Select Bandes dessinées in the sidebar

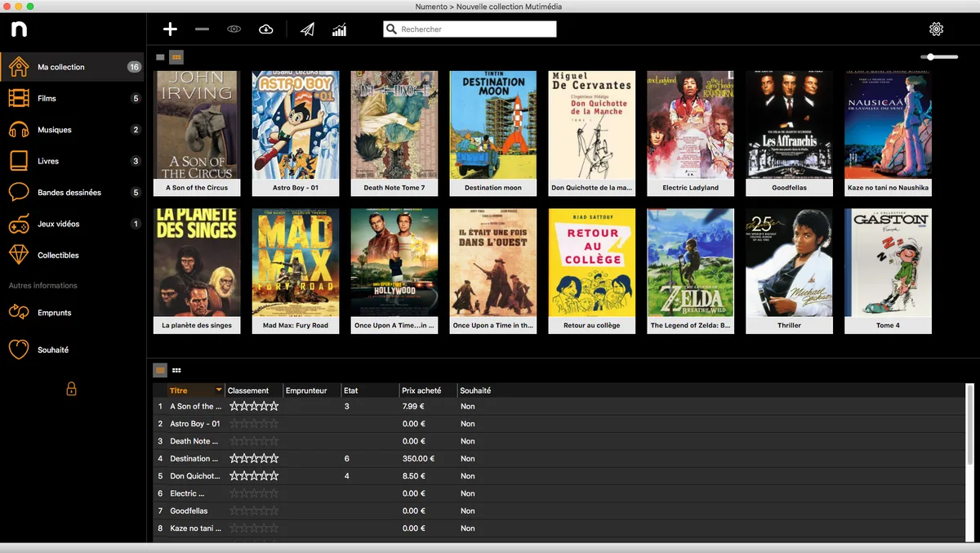coord(69,193)
